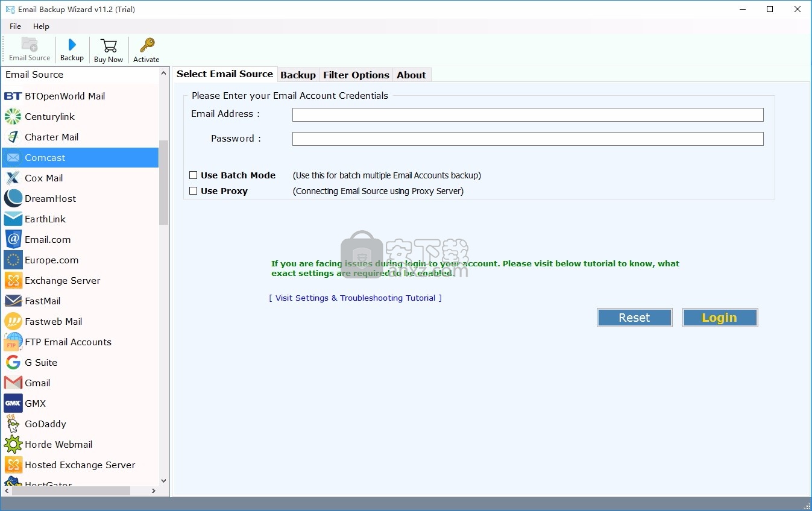Select the FastMail icon
Image resolution: width=812 pixels, height=511 pixels.
13,301
